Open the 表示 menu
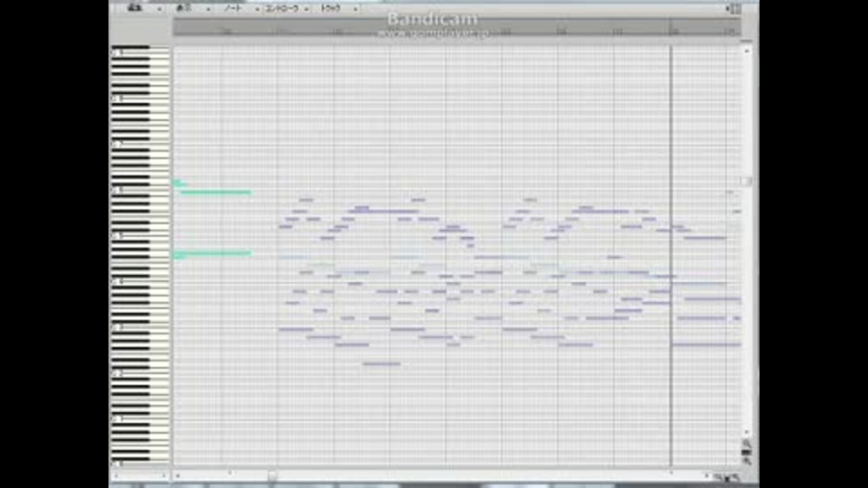The image size is (868, 488). coord(184,8)
